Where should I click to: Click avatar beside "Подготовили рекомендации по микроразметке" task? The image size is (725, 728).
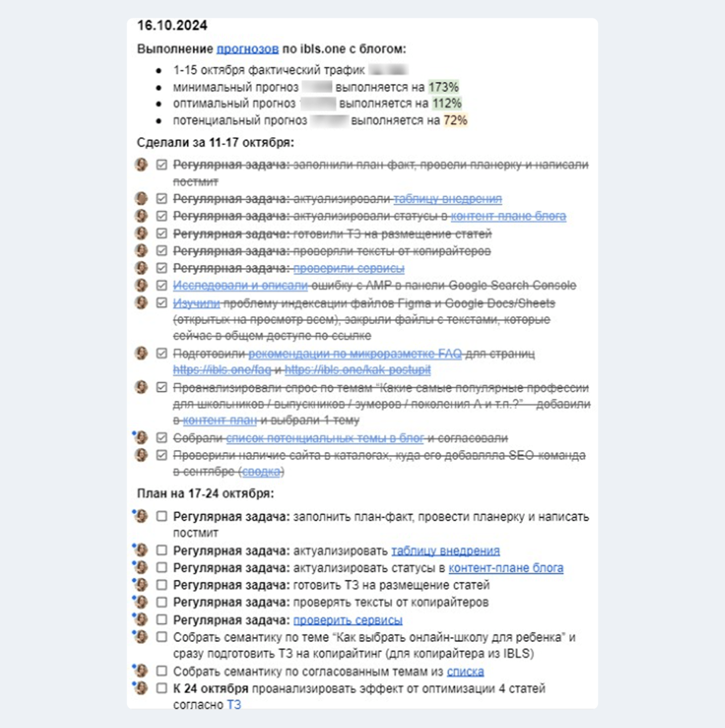tap(142, 353)
